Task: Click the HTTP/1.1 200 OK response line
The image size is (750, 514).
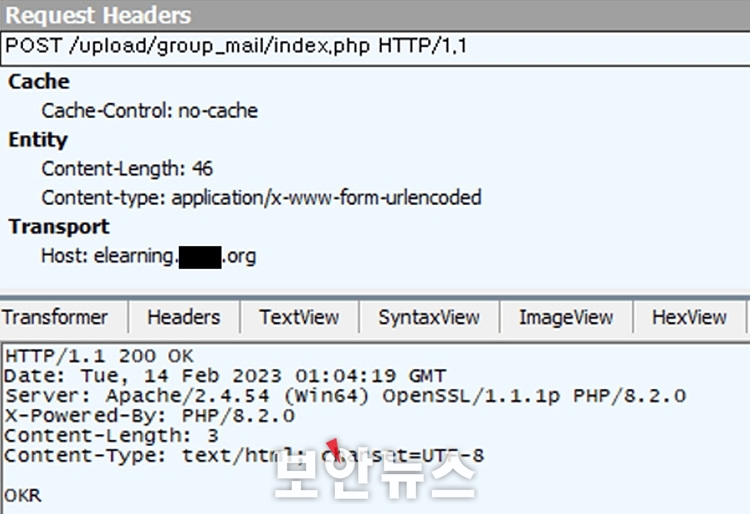Action: coord(99,356)
